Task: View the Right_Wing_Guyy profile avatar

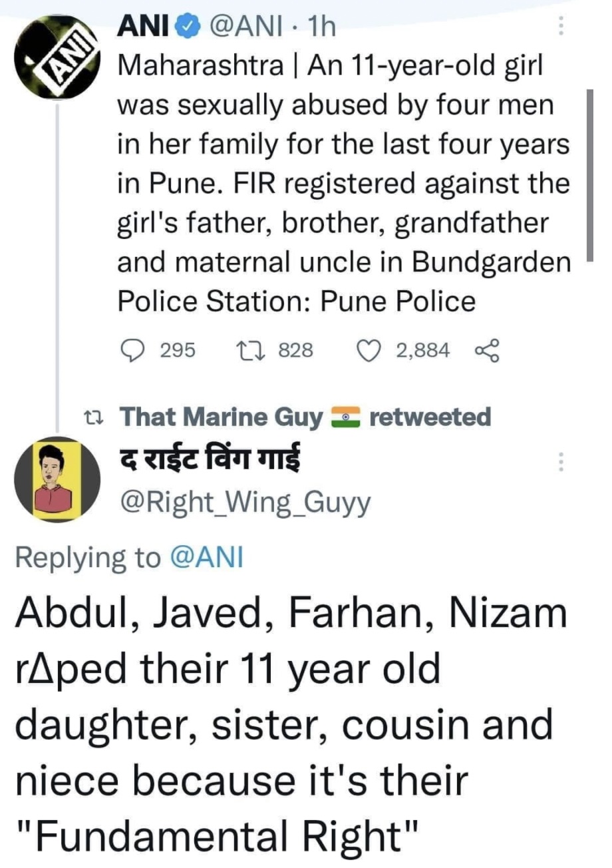Action: point(57,478)
